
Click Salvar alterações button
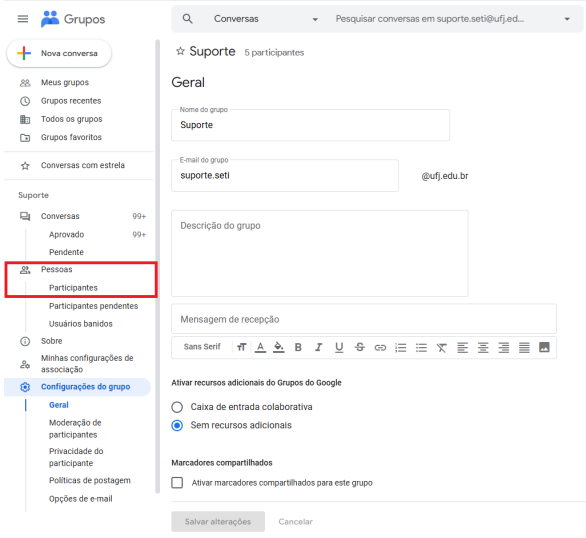[x=218, y=522]
